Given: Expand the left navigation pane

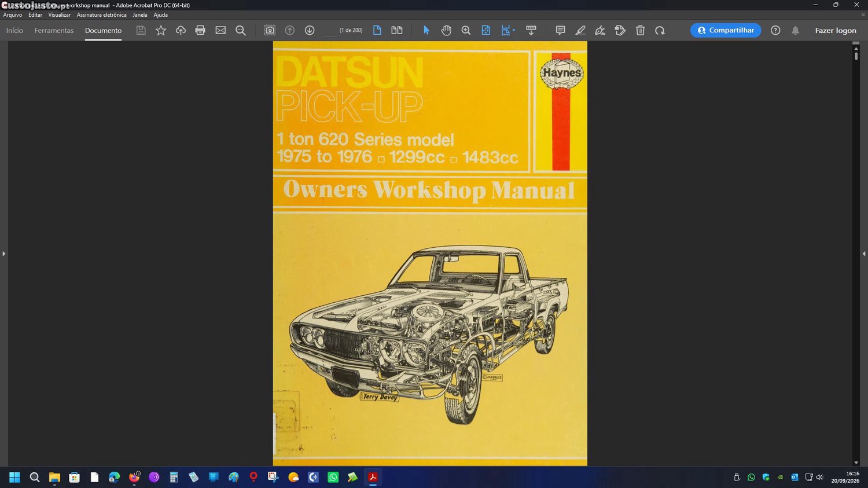Looking at the screenshot, I should 3,254.
